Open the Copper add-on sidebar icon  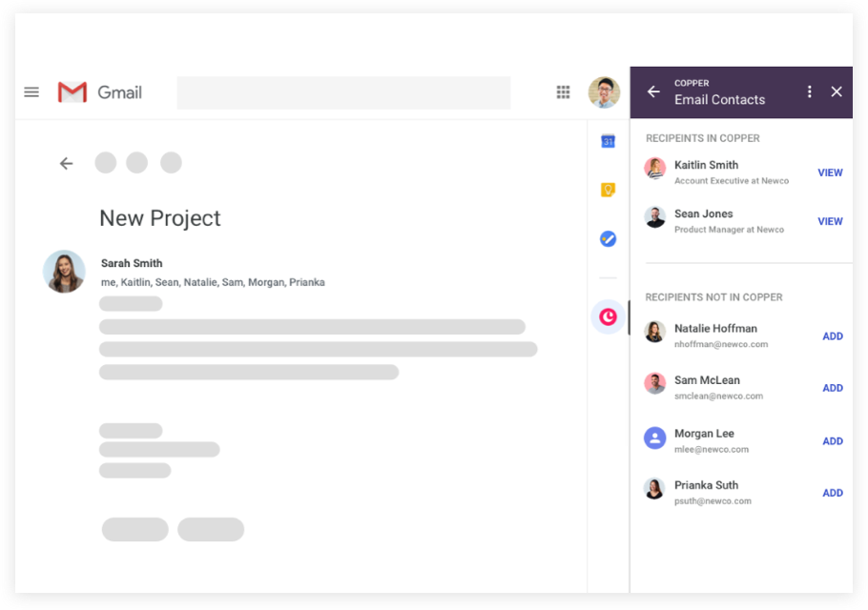point(608,315)
